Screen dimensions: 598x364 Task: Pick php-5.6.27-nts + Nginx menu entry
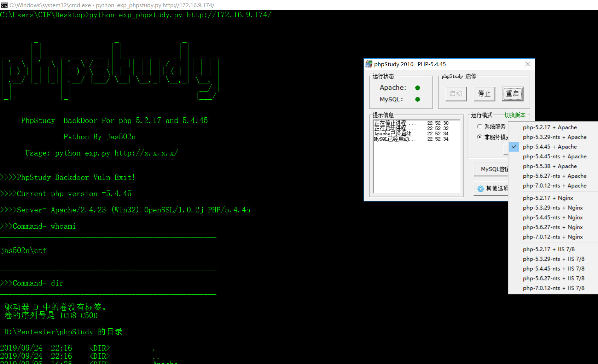tap(553, 227)
